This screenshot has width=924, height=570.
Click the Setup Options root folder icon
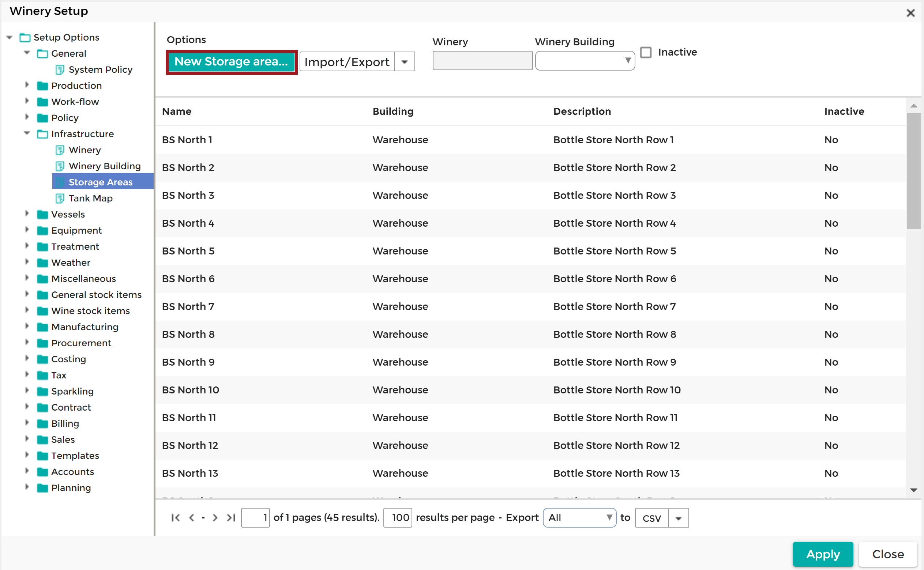coord(25,38)
